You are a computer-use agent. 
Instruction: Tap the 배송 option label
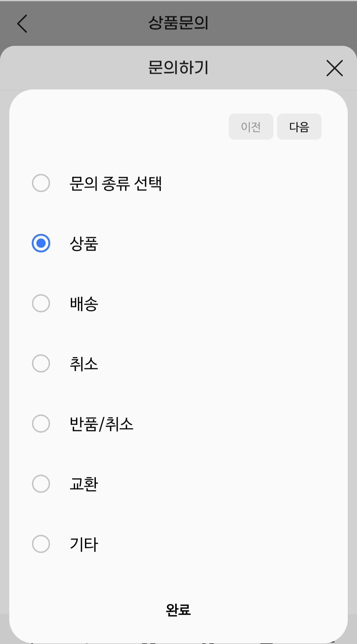click(84, 304)
